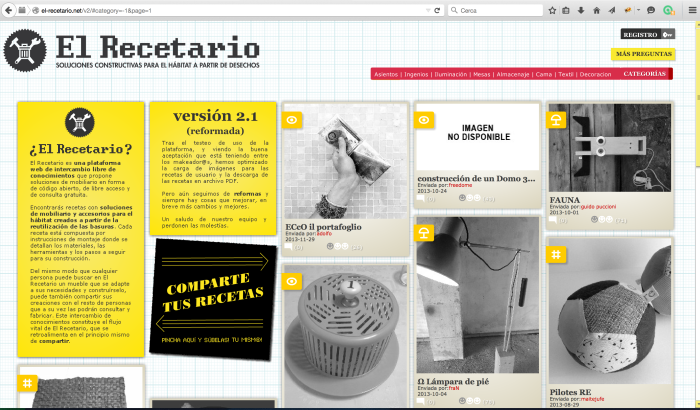Select the Decoracion category
Viewport: 700px width, 410px height.
coord(595,75)
